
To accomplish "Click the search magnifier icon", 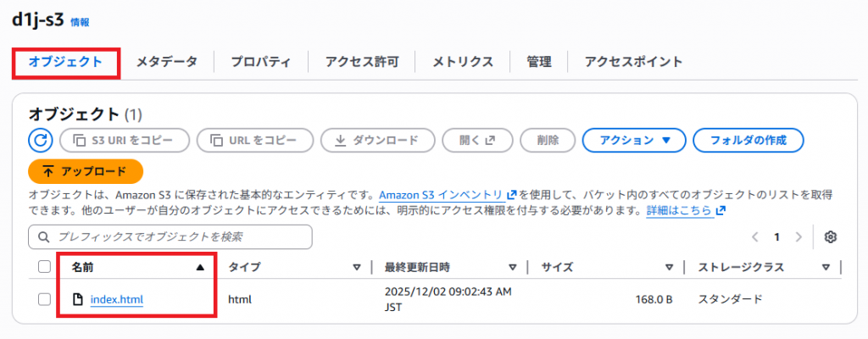I will (44, 236).
